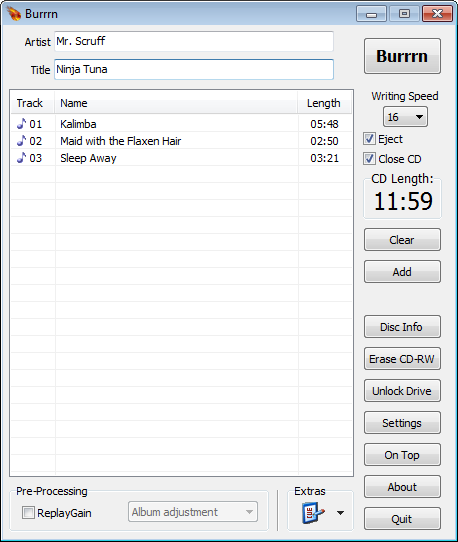Click the Disc Info button
The height and width of the screenshot is (542, 458).
402,327
